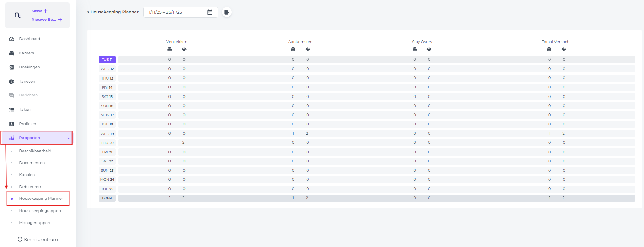Click the Dashboard gauge icon
Viewport: 644px width, 247px height.
[12, 39]
